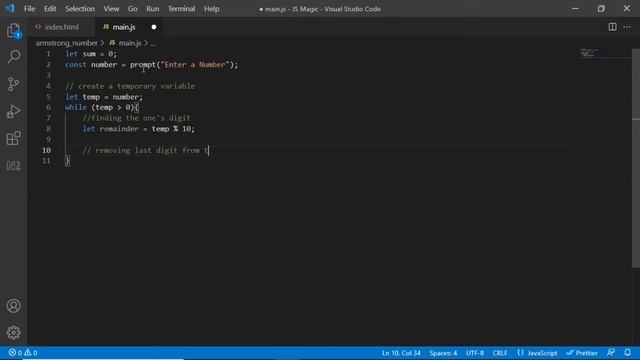The width and height of the screenshot is (640, 360).
Task: Open the Run menu
Action: click(x=153, y=9)
